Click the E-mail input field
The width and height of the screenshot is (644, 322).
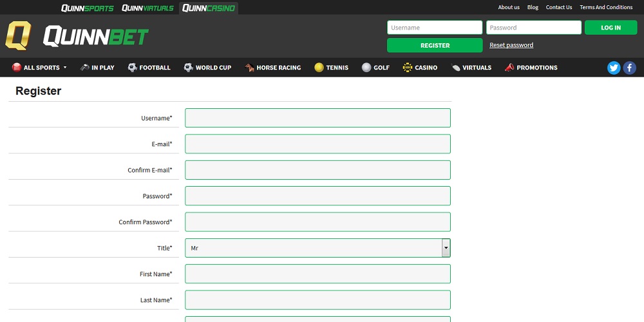click(x=317, y=144)
